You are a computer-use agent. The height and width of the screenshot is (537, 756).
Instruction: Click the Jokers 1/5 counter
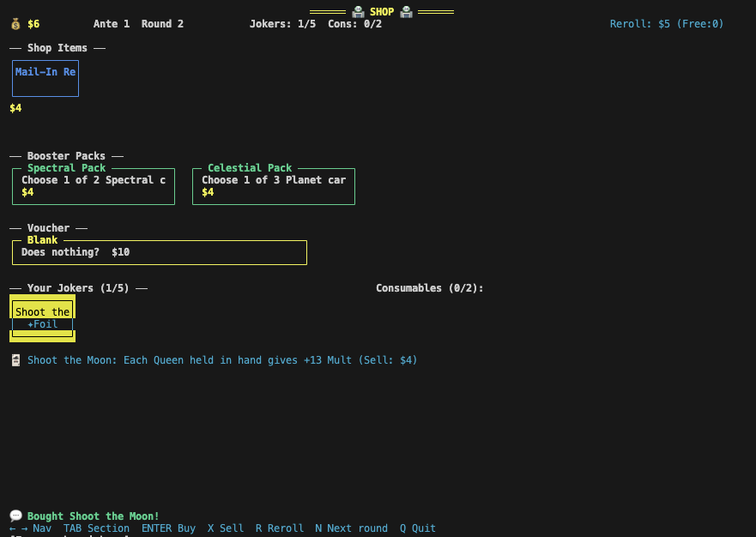tap(282, 23)
